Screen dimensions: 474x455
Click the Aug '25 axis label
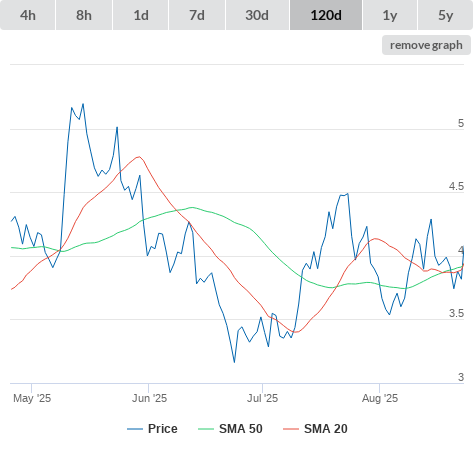coord(380,398)
